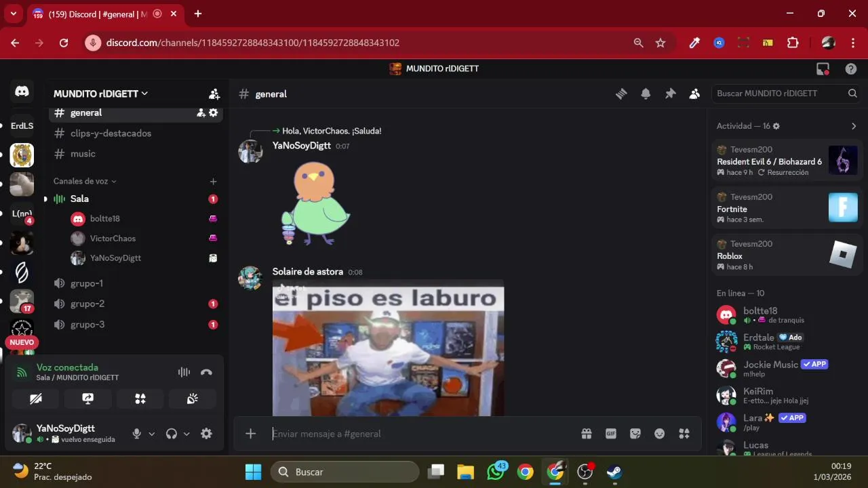The image size is (868, 488).
Task: Click the NUEVO unread indicator
Action: pos(22,342)
